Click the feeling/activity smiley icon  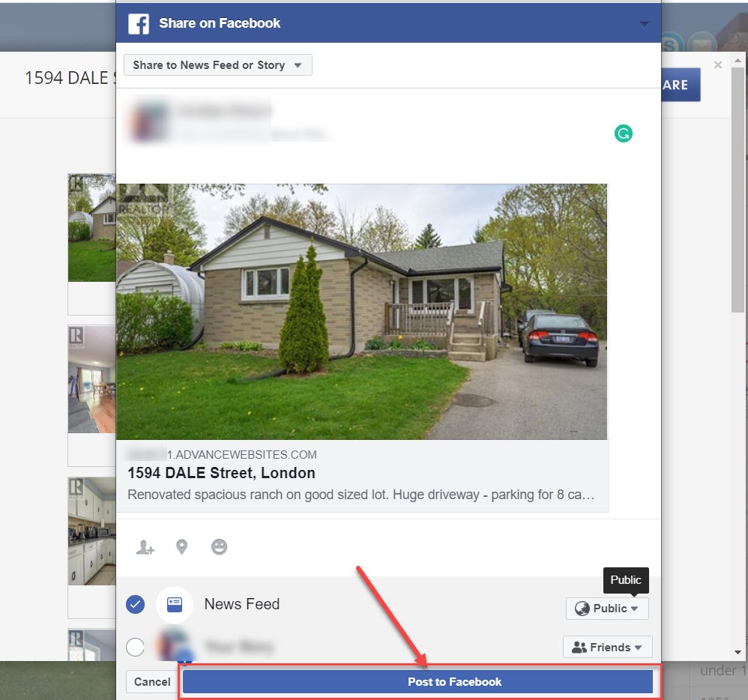219,547
